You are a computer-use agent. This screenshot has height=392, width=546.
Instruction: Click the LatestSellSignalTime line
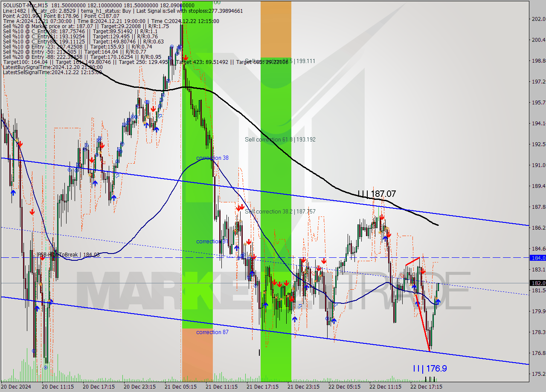[53, 72]
